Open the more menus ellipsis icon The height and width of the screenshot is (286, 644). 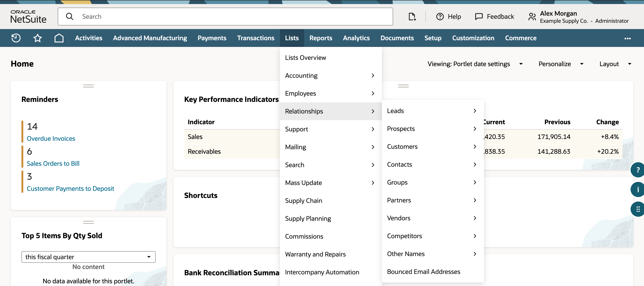627,38
